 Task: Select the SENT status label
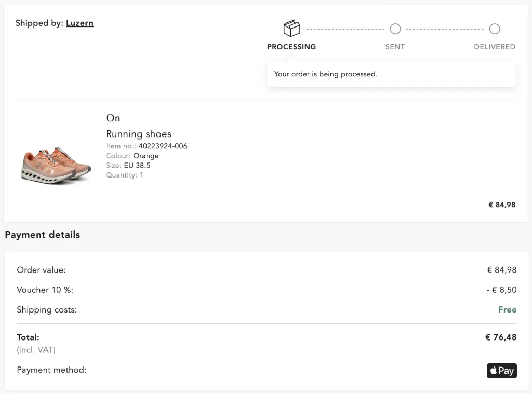[x=395, y=47]
